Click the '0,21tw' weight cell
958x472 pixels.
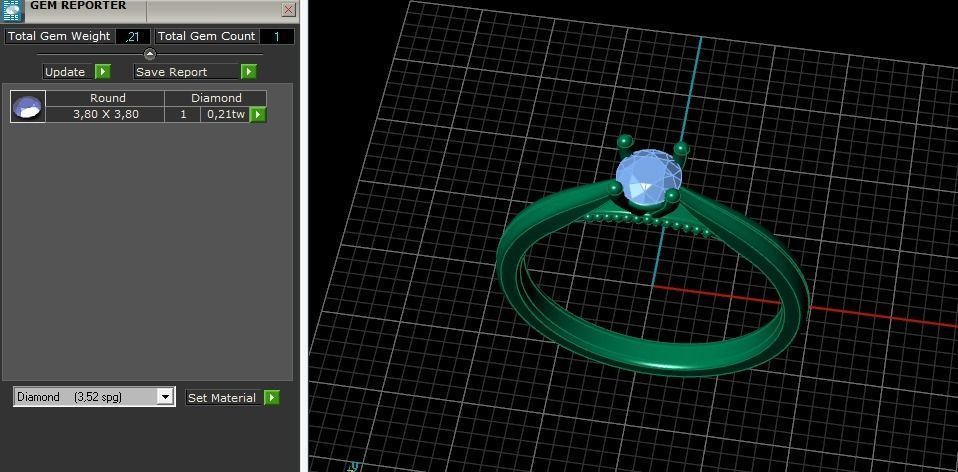pyautogui.click(x=225, y=114)
